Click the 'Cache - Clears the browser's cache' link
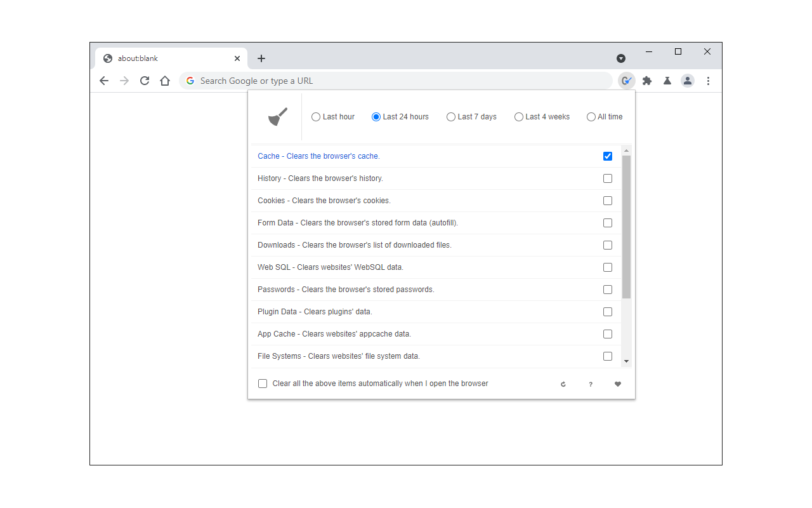The height and width of the screenshot is (508, 812). [318, 156]
